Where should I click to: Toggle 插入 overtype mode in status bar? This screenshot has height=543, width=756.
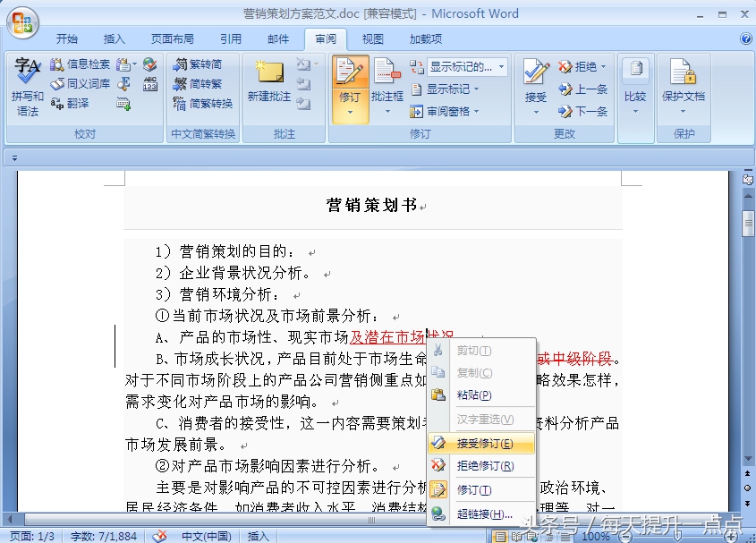[259, 536]
